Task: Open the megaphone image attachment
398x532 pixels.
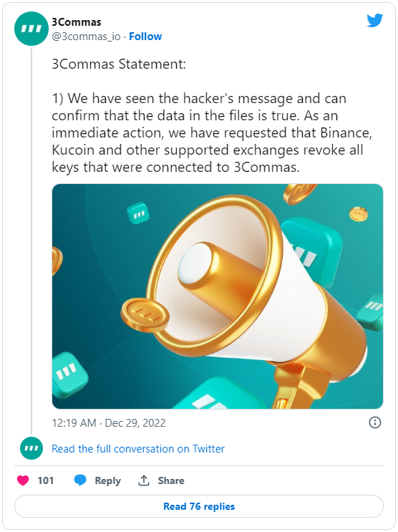Action: [218, 296]
